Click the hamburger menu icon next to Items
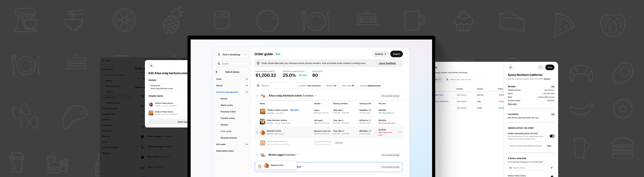Viewport: 644px width, 177px height. point(103,61)
